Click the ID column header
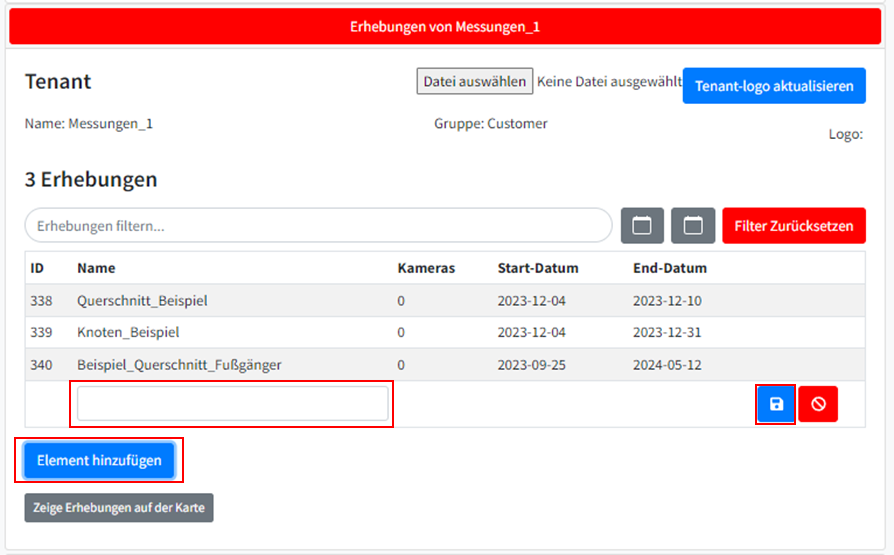The image size is (894, 555). pos(37,268)
